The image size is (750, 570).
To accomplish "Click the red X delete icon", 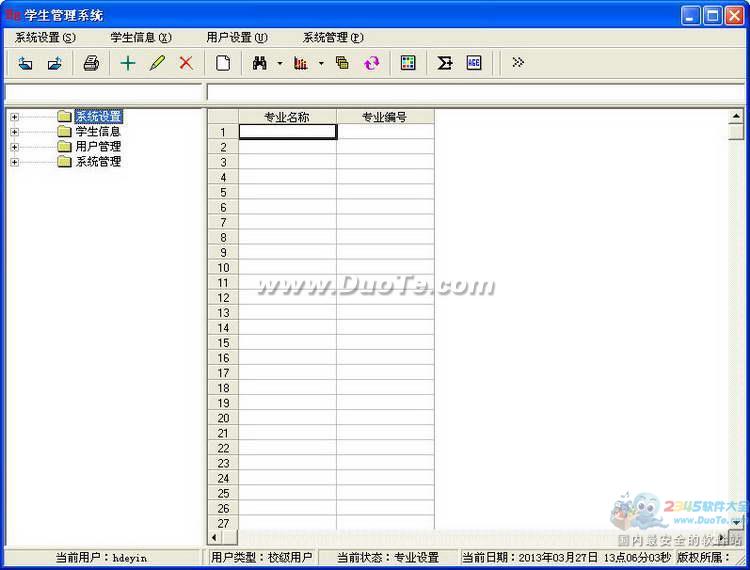I will (186, 63).
